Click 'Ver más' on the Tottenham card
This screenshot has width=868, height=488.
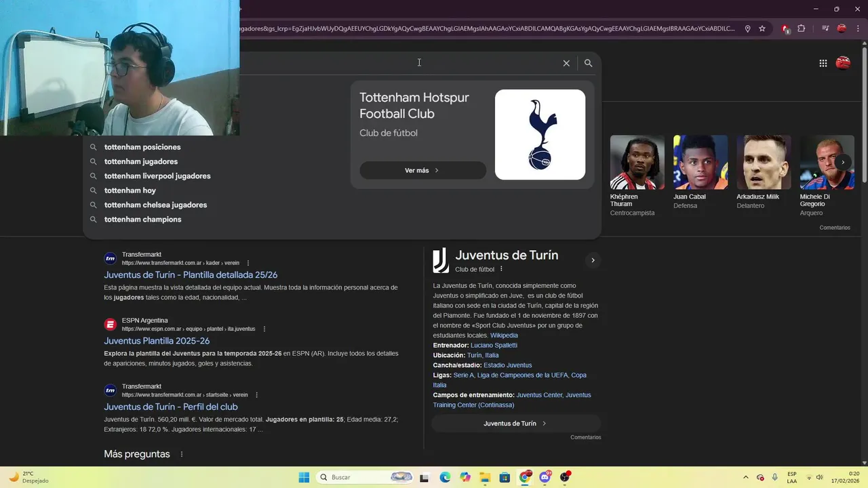point(422,170)
